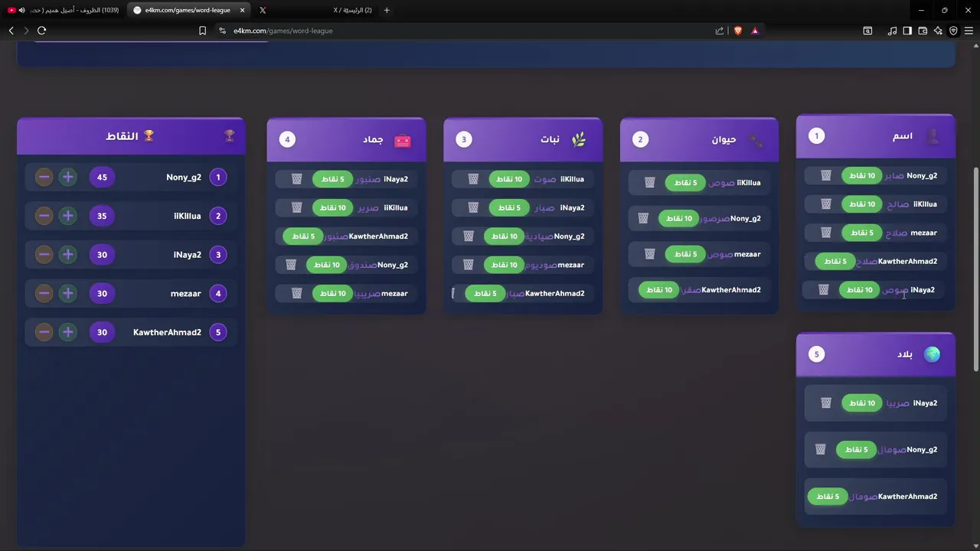Decrease mezaar's score with minus button
This screenshot has height=551, width=980.
(x=44, y=294)
